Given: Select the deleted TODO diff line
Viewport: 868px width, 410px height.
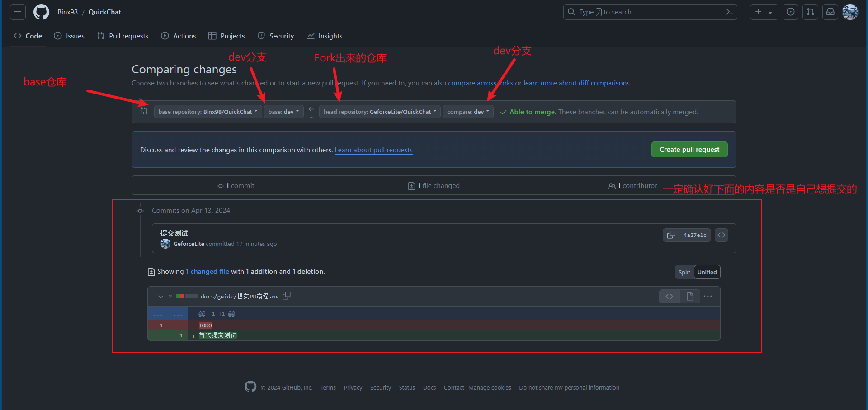Looking at the screenshot, I should tap(434, 325).
